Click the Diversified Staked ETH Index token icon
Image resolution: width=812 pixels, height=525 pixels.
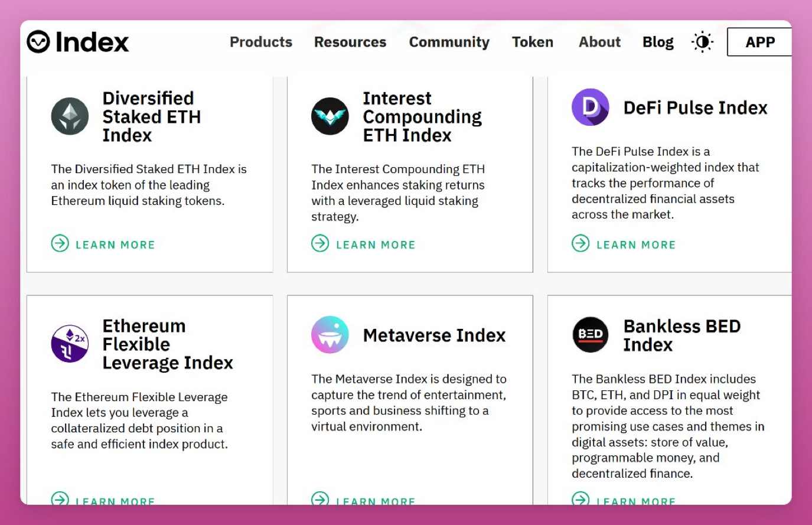click(70, 116)
